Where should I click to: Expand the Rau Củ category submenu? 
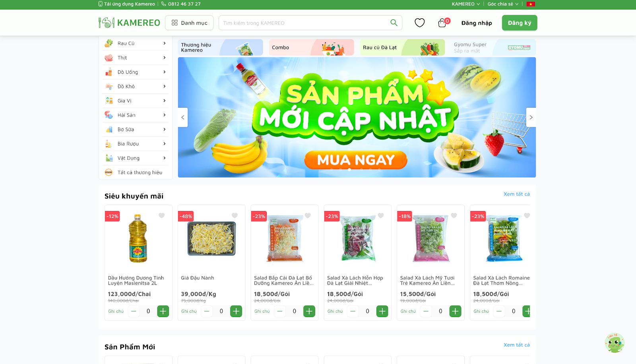point(136,43)
